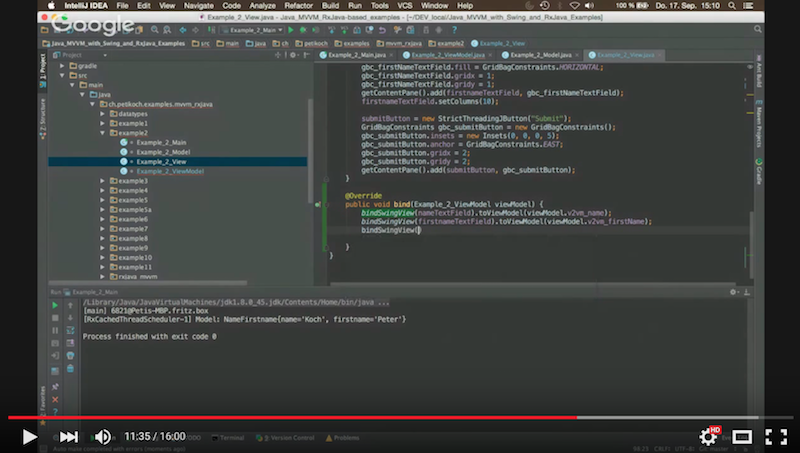This screenshot has width=800, height=453.
Task: Open Run panel settings gear
Action: [733, 292]
